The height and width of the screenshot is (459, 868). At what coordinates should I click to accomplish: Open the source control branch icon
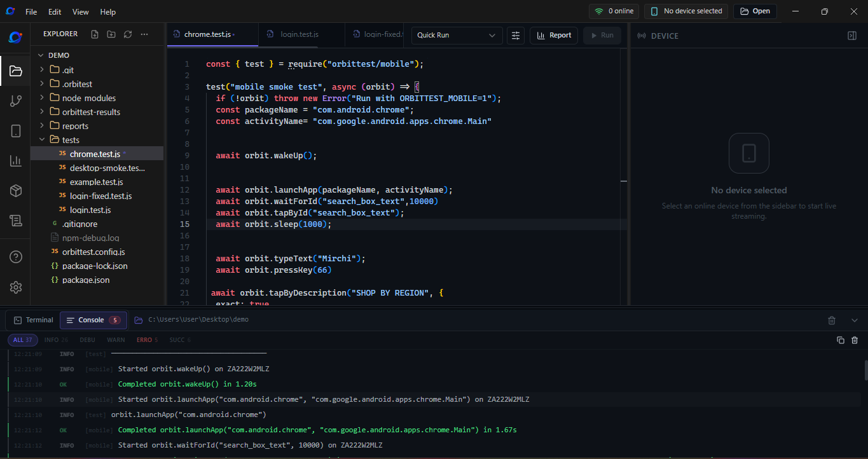[x=16, y=101]
